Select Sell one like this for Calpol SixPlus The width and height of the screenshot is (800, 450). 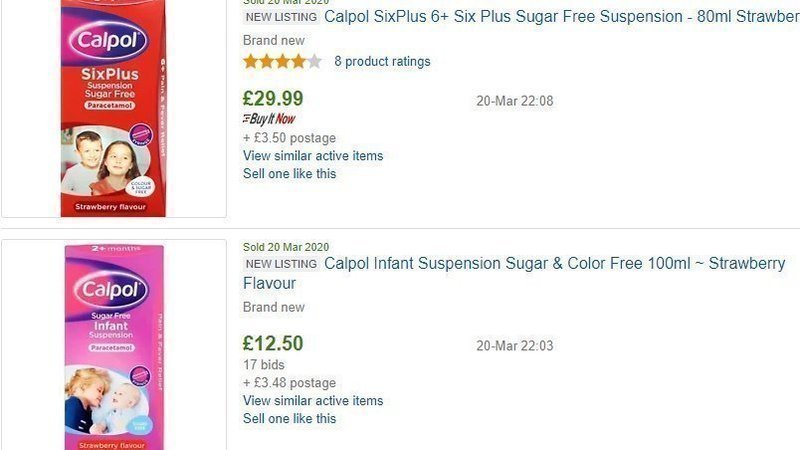tap(290, 174)
